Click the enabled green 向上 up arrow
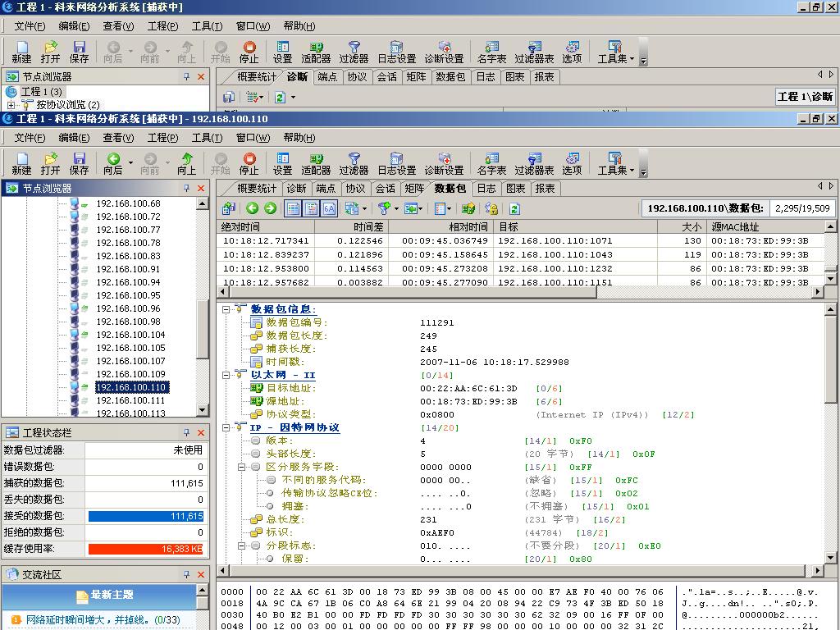The height and width of the screenshot is (630, 840). (187, 163)
